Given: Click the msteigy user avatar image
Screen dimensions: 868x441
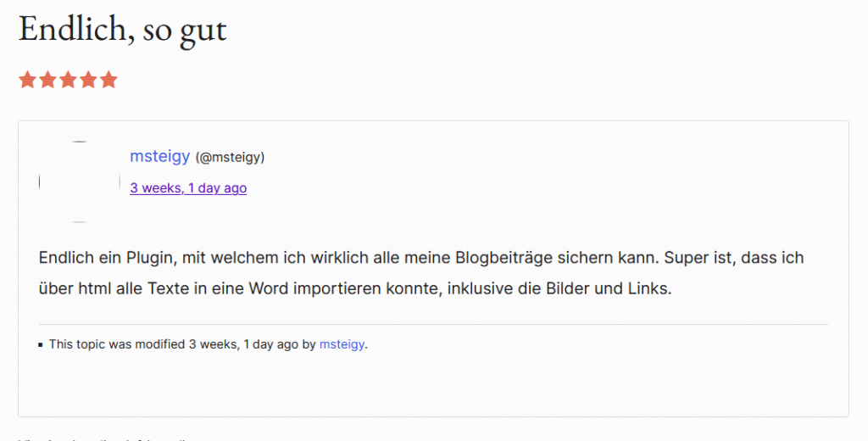Looking at the screenshot, I should tap(80, 181).
